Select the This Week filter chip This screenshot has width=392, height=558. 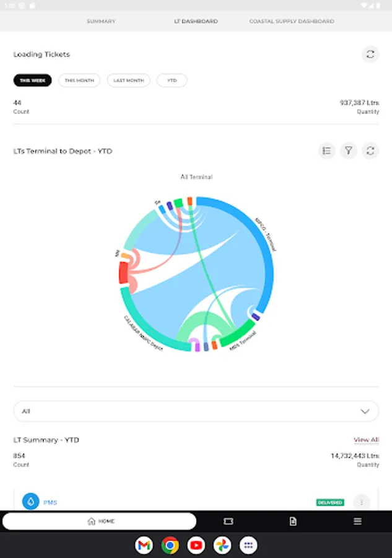click(33, 81)
